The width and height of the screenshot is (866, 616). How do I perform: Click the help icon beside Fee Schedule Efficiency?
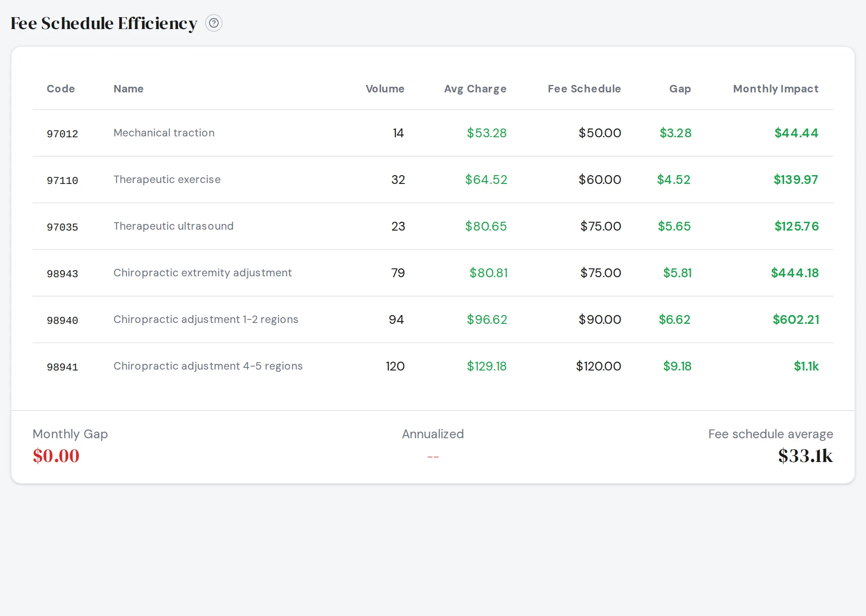(x=214, y=23)
